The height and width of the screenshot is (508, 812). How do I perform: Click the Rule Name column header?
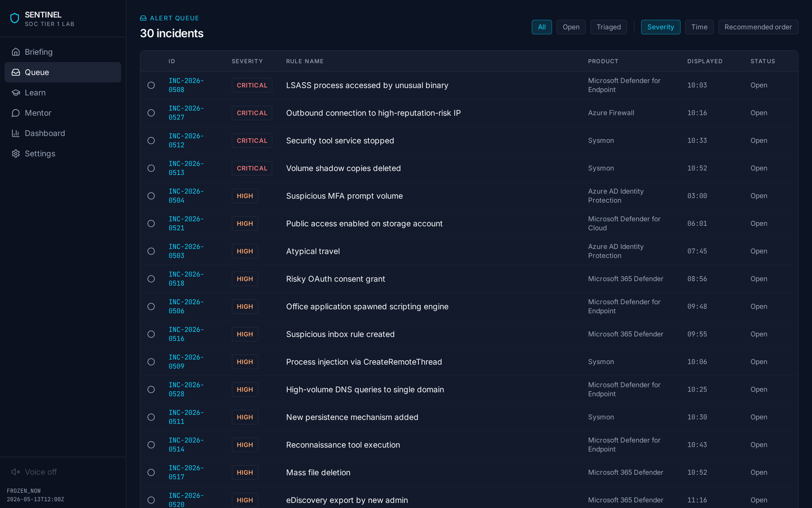pos(305,61)
